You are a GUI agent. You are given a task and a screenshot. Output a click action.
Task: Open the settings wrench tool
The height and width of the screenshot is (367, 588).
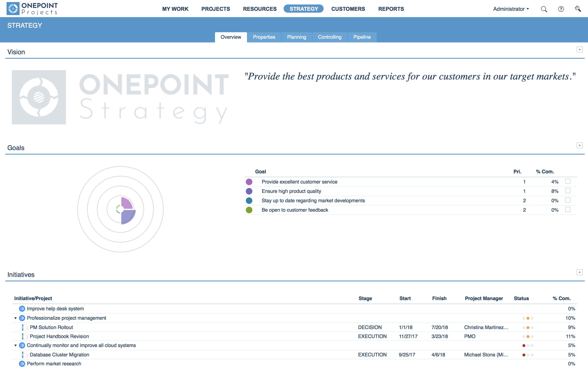(x=578, y=9)
